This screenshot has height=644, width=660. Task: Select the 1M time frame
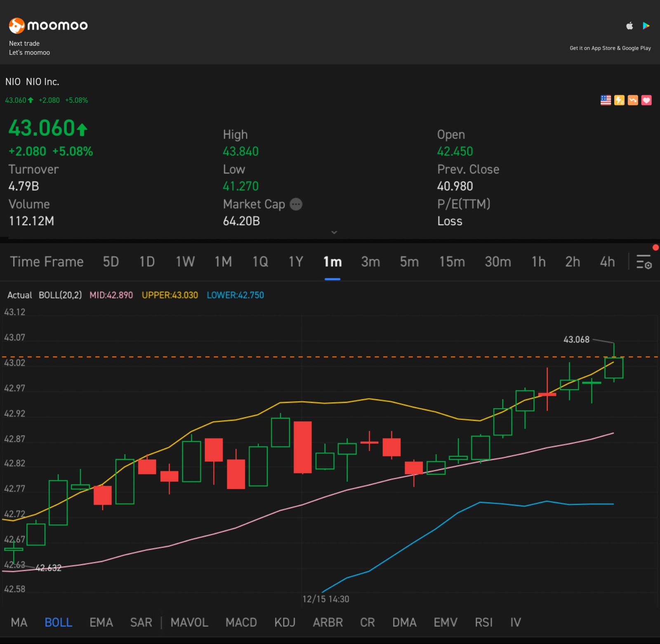click(223, 262)
